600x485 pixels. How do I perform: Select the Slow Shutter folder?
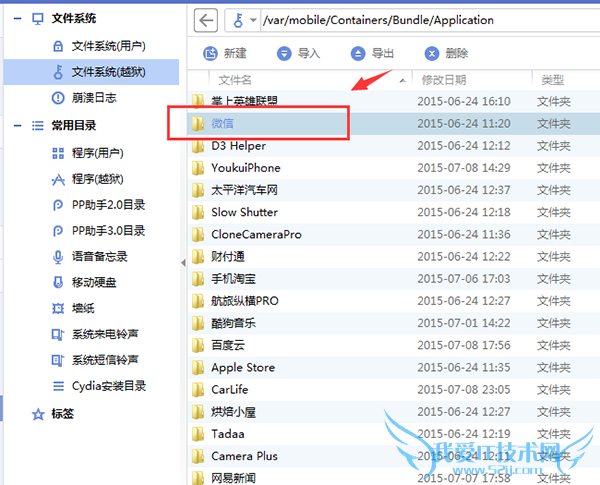coord(394,212)
